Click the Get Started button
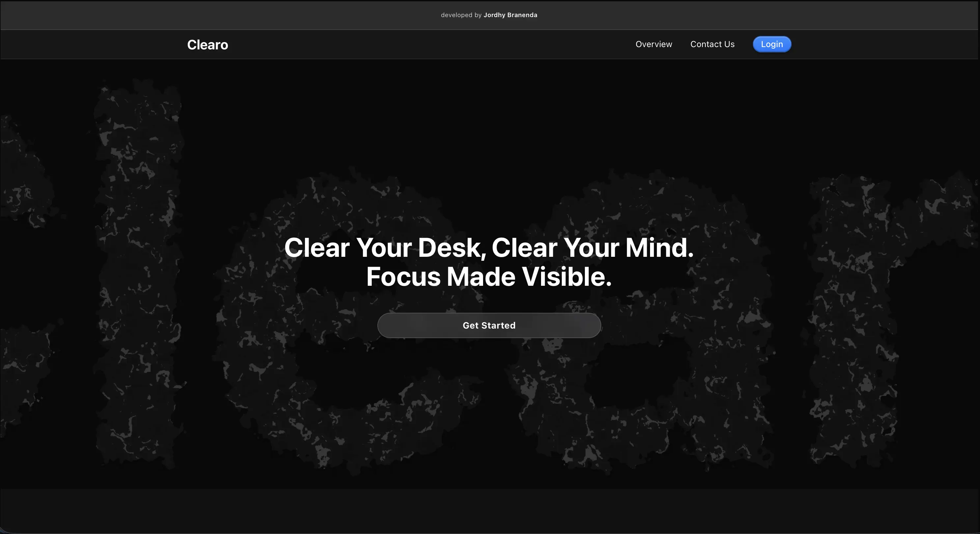This screenshot has width=980, height=534. (x=489, y=326)
